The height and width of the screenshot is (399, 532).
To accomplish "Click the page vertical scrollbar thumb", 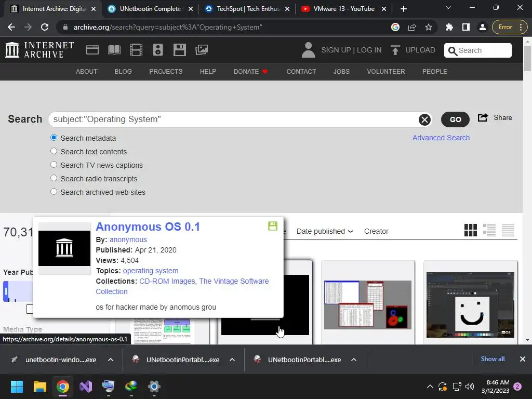I will point(527,58).
